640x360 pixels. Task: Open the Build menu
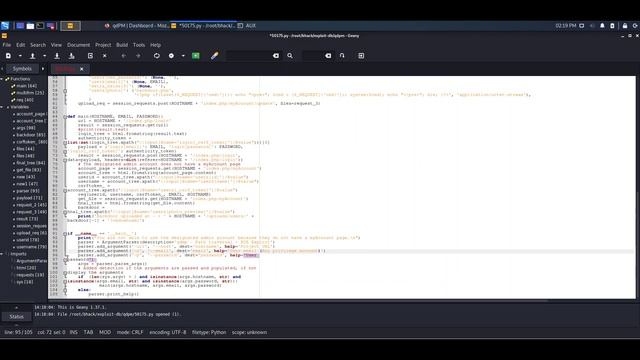[122, 45]
